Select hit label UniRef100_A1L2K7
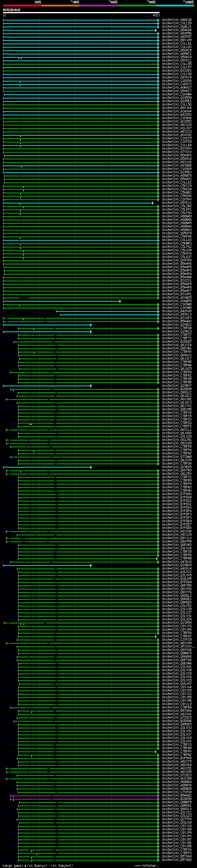The height and width of the screenshot is (868, 197). coord(176,128)
